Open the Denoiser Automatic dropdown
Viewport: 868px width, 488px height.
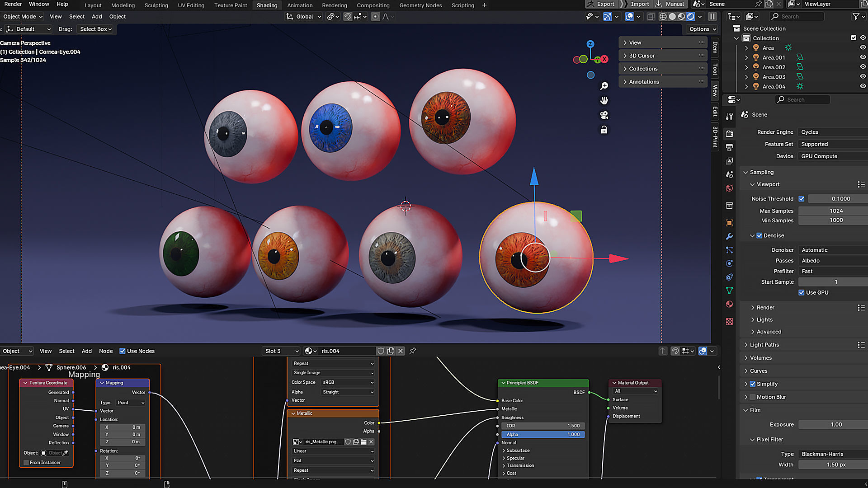833,250
